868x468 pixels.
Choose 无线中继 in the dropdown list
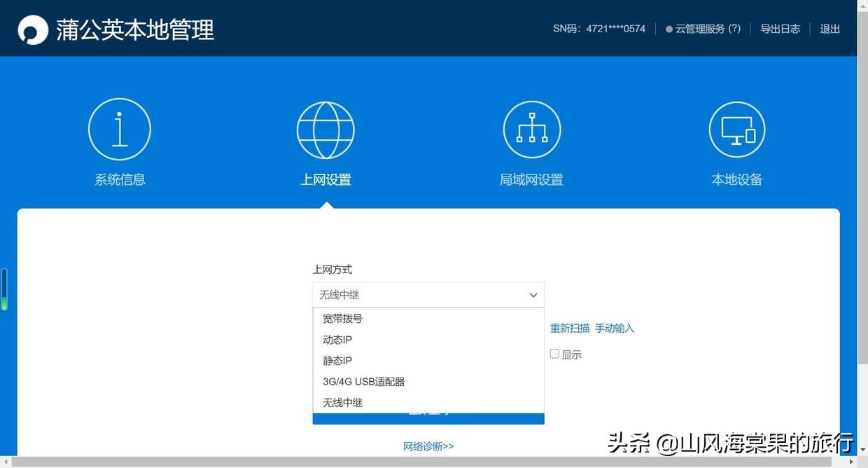[428, 402]
